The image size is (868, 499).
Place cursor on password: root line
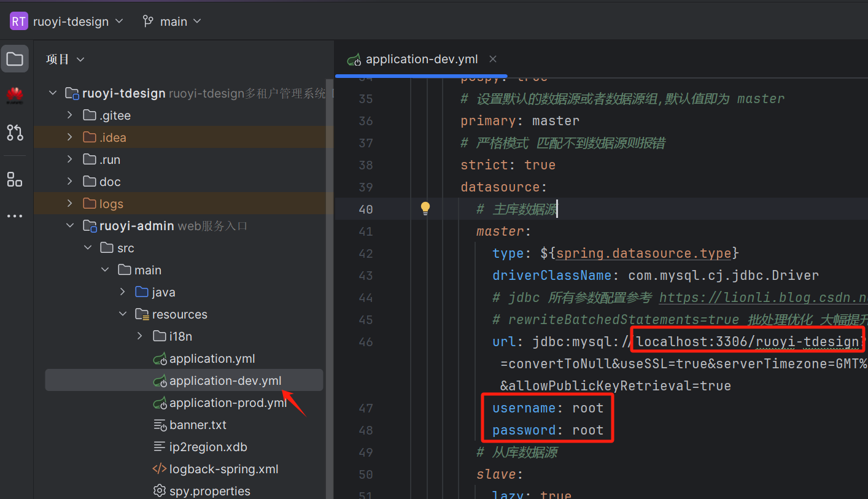tap(548, 430)
